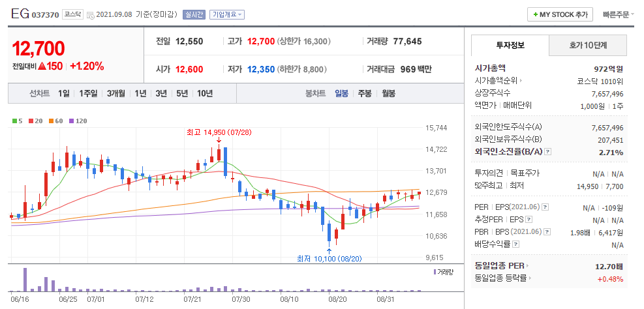The height and width of the screenshot is (309, 644).
Task: Open help icon for 외국인소진율(B/A)
Action: click(547, 153)
